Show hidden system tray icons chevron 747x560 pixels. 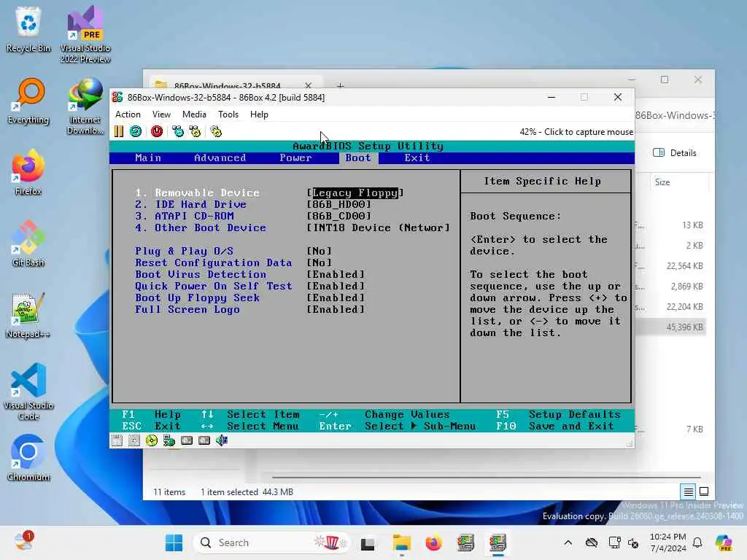click(568, 542)
